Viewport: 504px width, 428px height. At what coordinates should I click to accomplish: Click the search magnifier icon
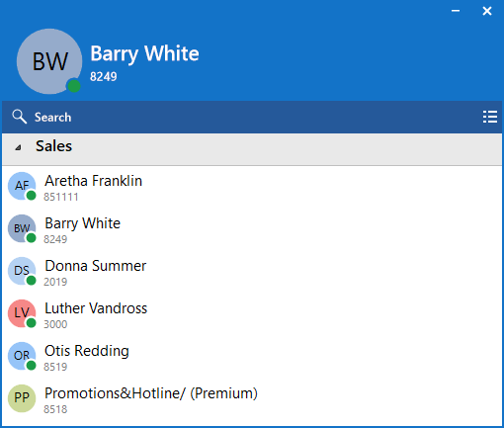pyautogui.click(x=19, y=117)
